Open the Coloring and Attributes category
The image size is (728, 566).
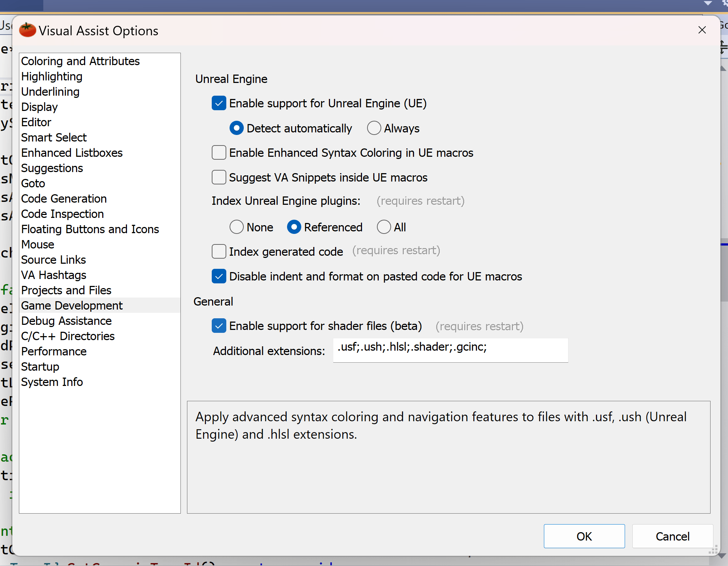coord(80,61)
